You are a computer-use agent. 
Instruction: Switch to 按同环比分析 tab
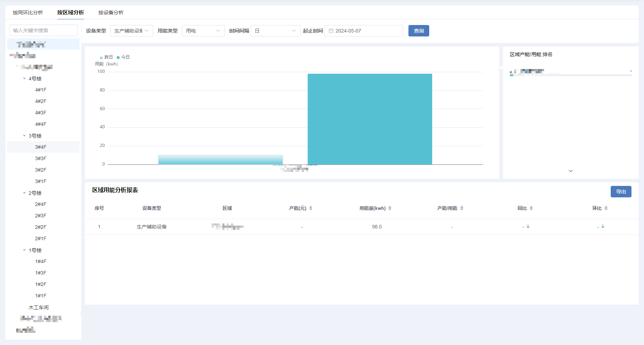click(x=28, y=13)
